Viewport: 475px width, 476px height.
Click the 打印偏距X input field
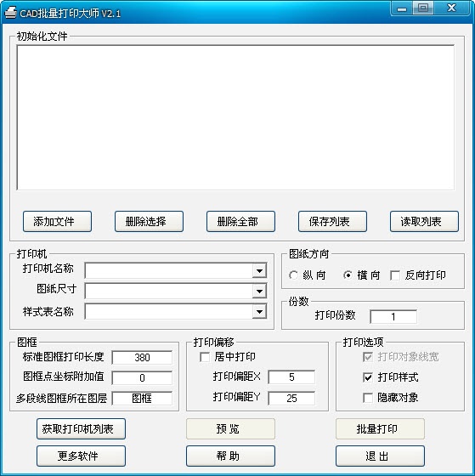[291, 377]
